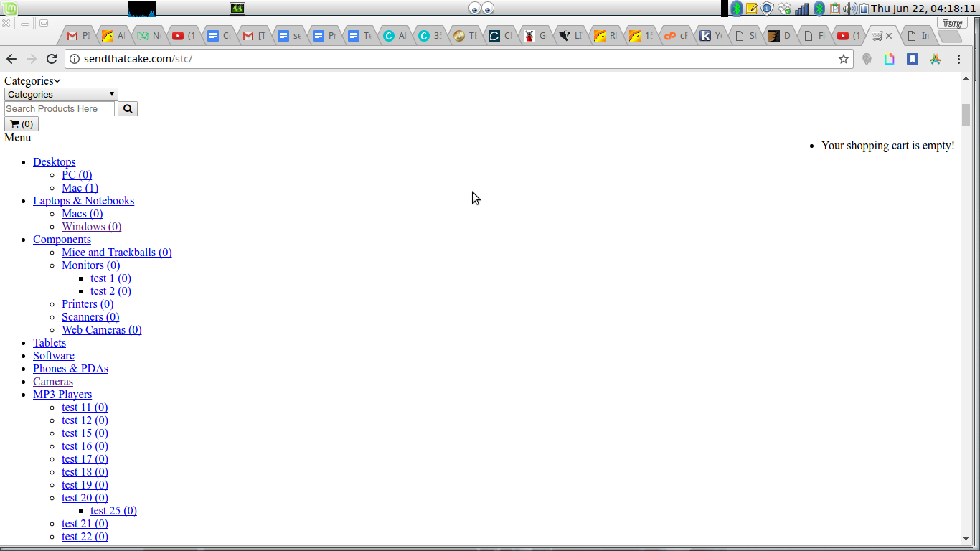Open the Software link
The width and height of the screenshot is (980, 551).
pos(53,355)
